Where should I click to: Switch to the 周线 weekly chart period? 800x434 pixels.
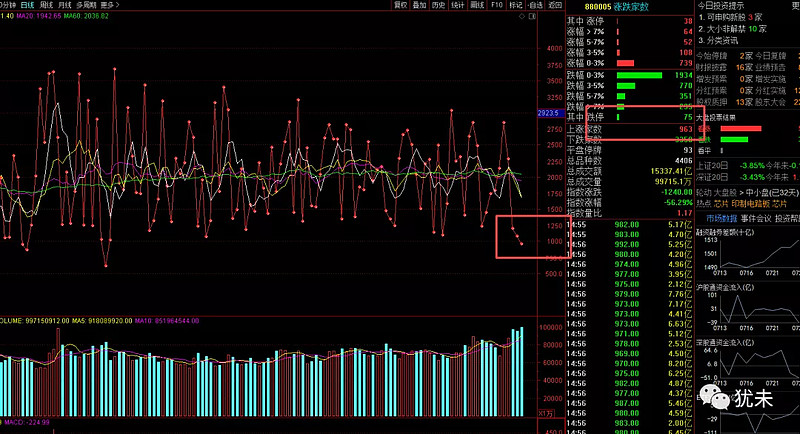[x=46, y=5]
